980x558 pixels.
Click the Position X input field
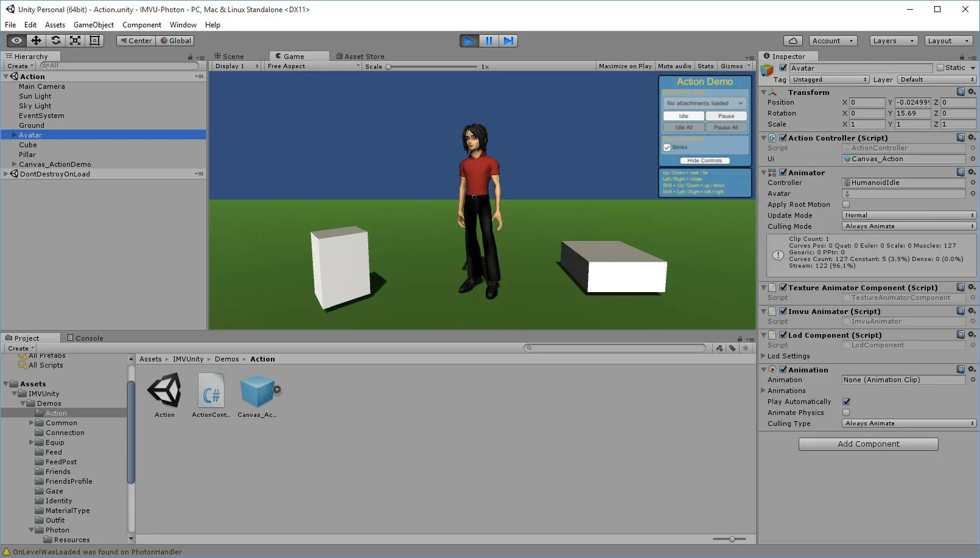pyautogui.click(x=867, y=102)
